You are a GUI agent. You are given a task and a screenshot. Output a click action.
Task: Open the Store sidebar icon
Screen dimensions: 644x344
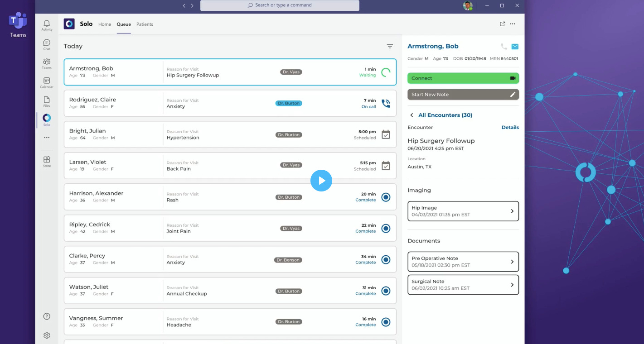pyautogui.click(x=47, y=162)
